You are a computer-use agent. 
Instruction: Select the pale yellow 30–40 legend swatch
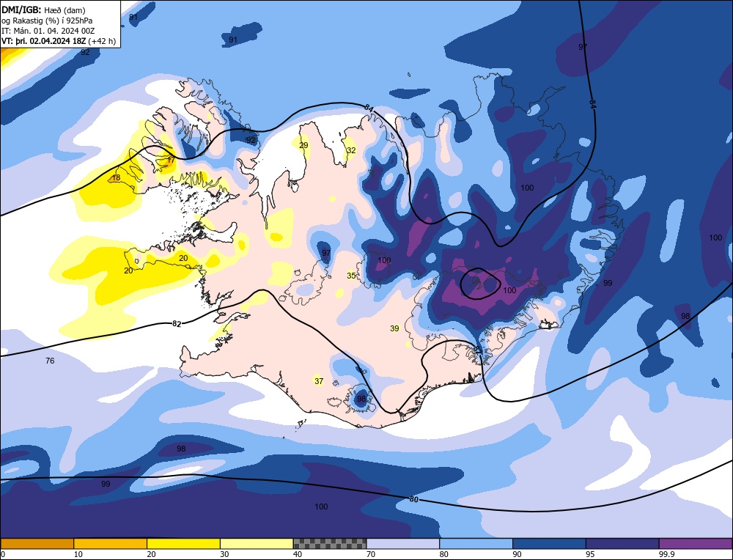pos(257,543)
